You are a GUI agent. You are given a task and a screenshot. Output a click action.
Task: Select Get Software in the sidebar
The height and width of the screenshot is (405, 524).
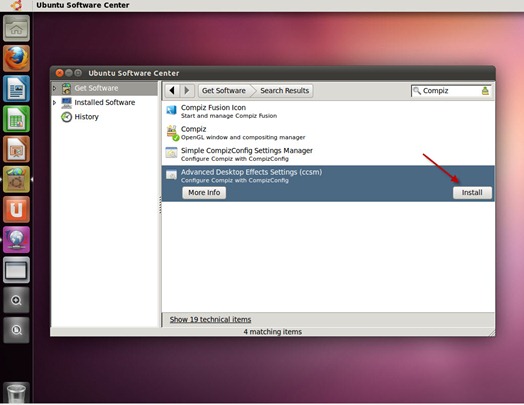click(x=104, y=88)
